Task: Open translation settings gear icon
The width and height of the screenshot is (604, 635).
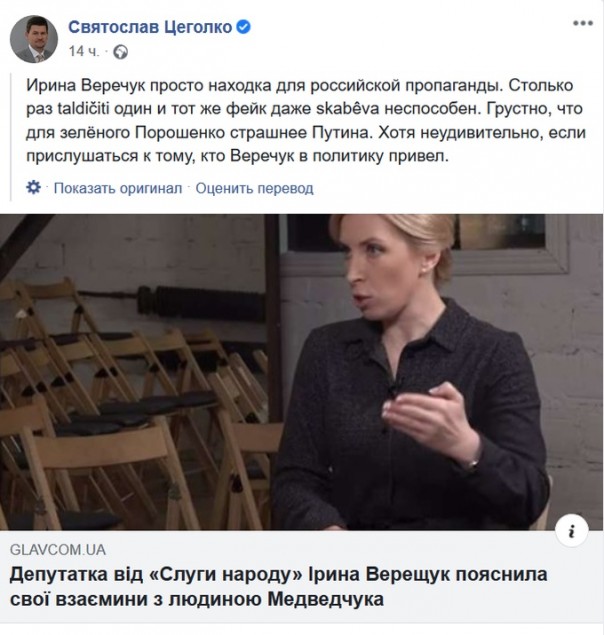Action: point(33,188)
